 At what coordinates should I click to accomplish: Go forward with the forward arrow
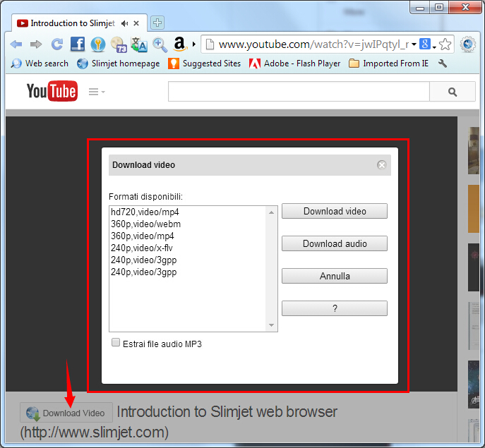pos(36,44)
